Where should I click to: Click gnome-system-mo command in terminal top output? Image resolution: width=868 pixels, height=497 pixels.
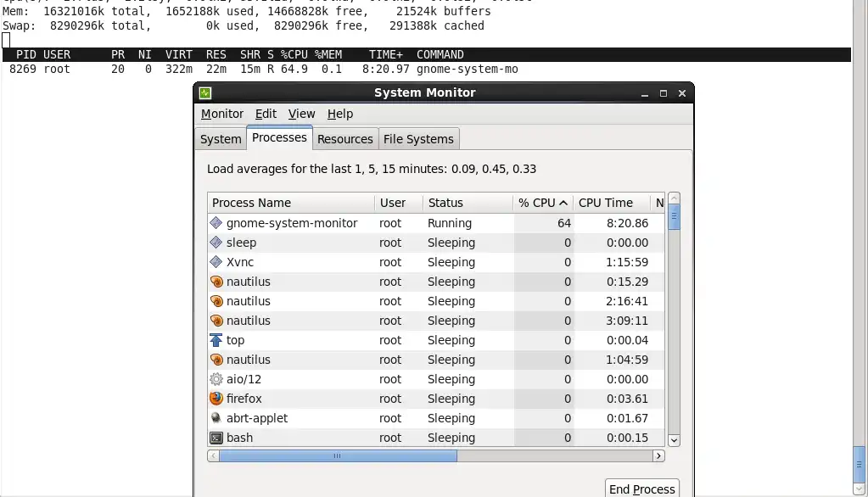pos(468,70)
